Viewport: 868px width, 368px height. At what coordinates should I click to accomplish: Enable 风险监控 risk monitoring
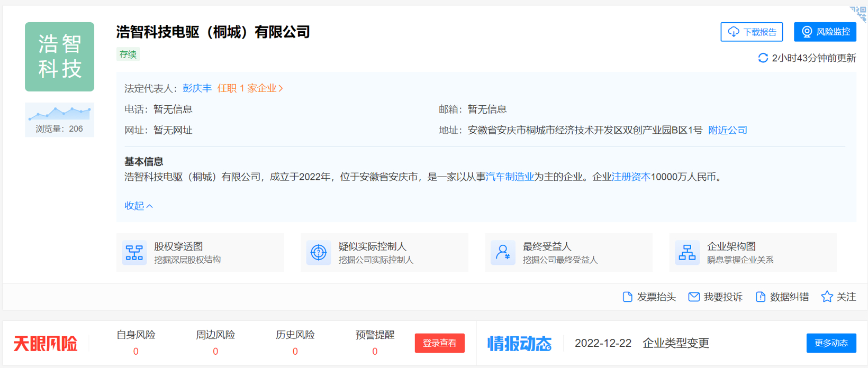(x=825, y=32)
